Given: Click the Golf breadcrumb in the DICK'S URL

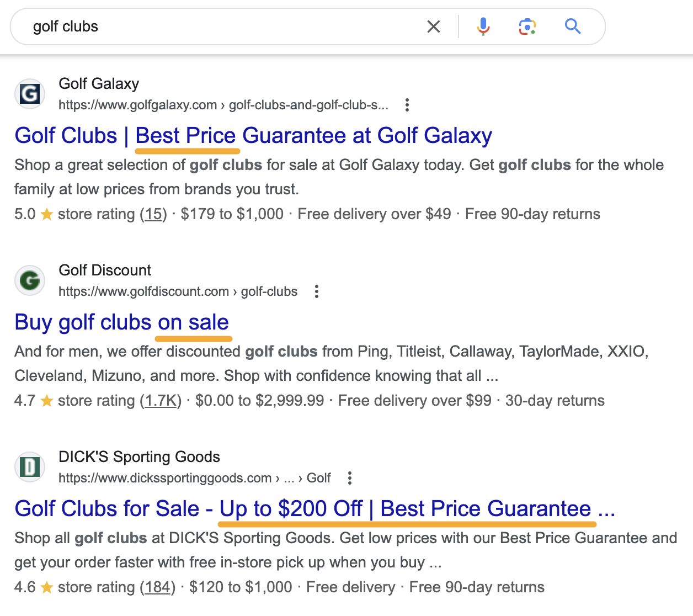Looking at the screenshot, I should click(319, 478).
